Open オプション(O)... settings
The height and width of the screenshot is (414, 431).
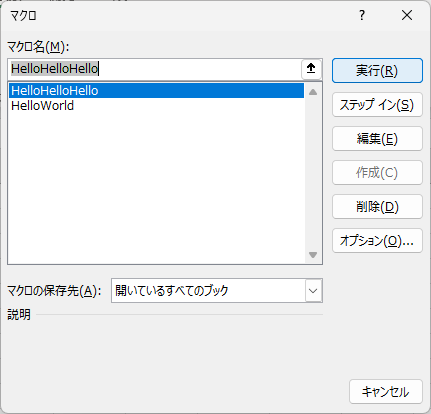tap(377, 241)
